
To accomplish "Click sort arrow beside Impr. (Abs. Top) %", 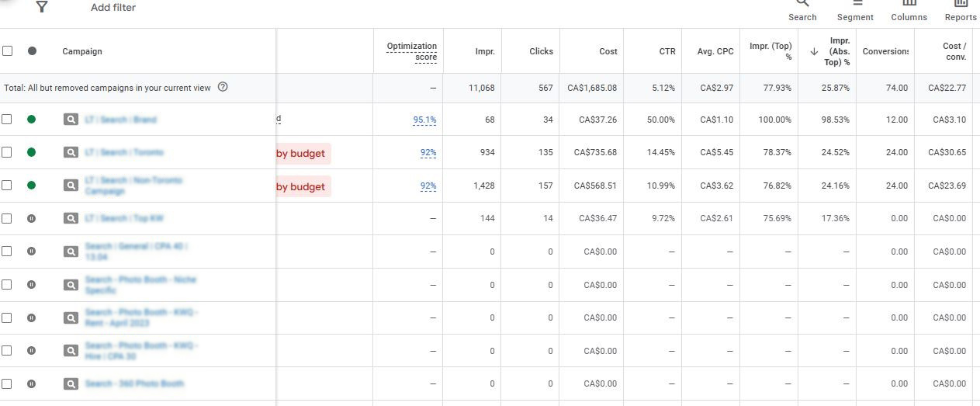I will click(814, 51).
